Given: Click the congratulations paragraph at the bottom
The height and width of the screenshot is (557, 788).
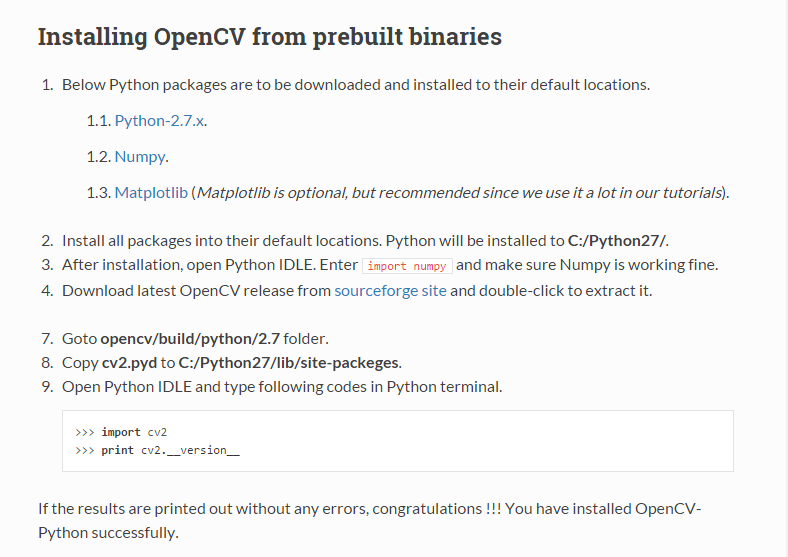Looking at the screenshot, I should (369, 521).
